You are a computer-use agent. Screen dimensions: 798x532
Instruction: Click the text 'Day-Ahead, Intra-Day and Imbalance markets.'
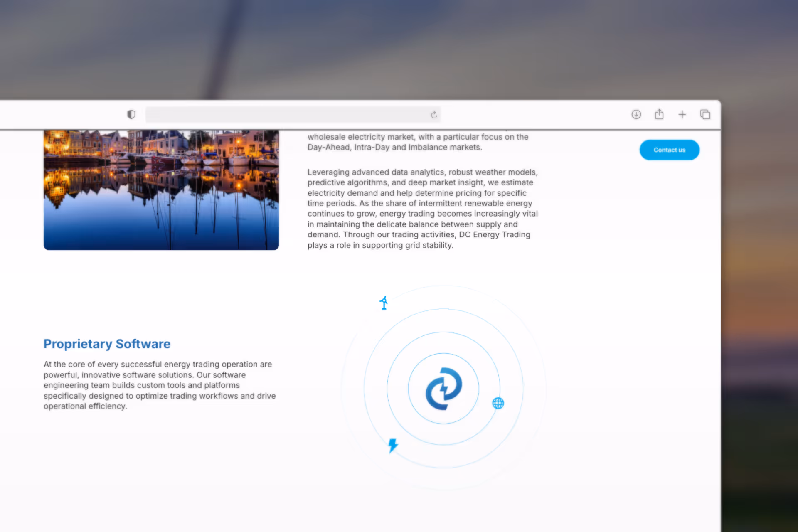coord(395,147)
